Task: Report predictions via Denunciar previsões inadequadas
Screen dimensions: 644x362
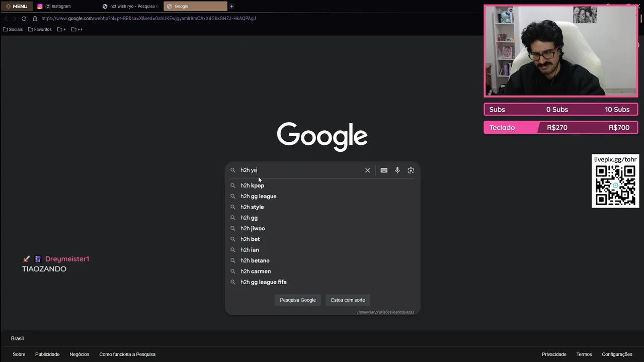Action: [385, 312]
